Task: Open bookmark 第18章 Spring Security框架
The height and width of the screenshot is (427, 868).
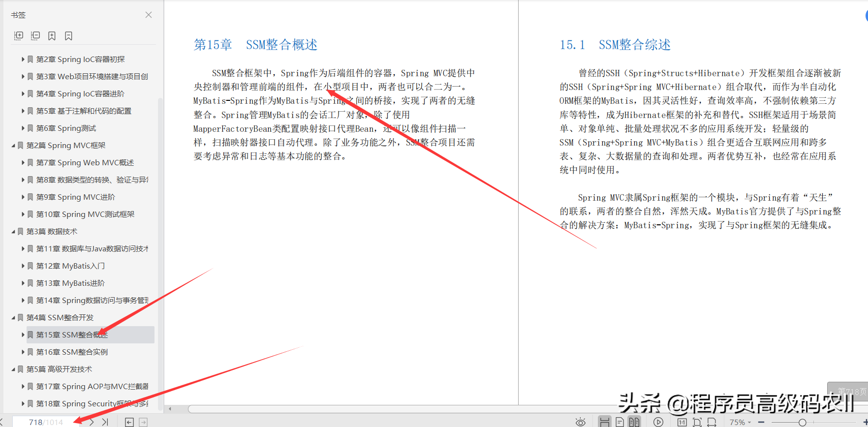Action: (x=92, y=403)
